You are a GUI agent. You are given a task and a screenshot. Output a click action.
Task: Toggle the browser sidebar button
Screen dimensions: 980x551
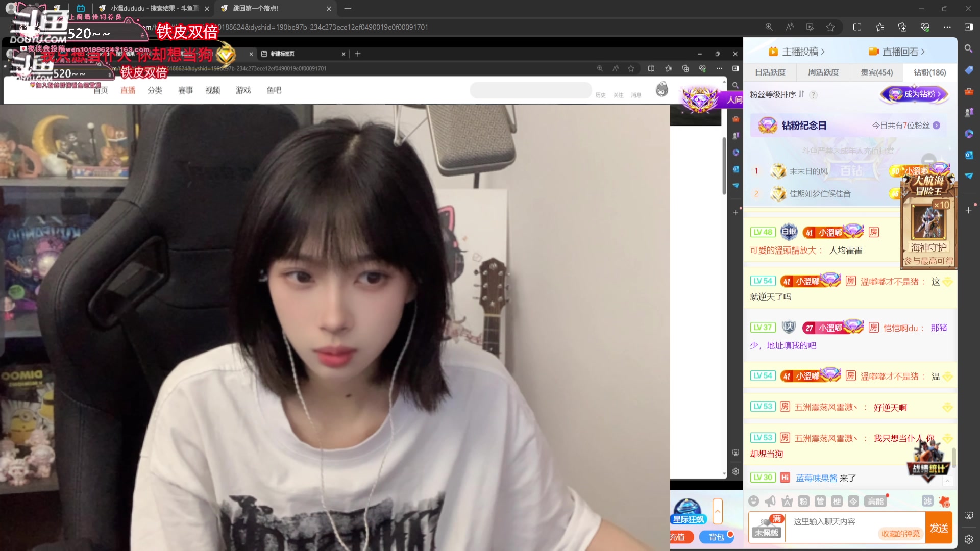pos(968,27)
